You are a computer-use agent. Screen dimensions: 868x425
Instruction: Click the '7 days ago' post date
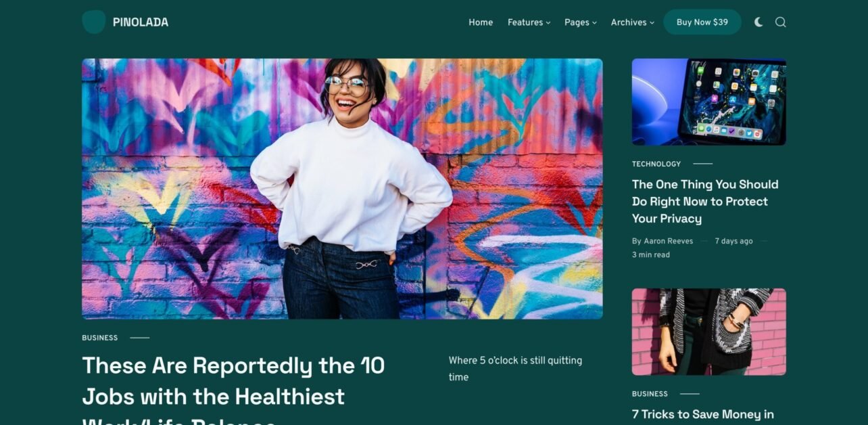(x=733, y=241)
